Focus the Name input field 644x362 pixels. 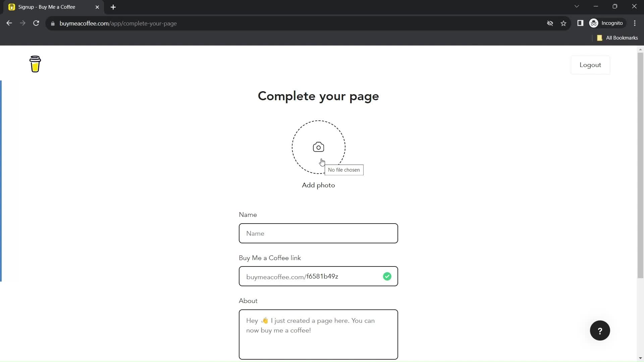318,233
